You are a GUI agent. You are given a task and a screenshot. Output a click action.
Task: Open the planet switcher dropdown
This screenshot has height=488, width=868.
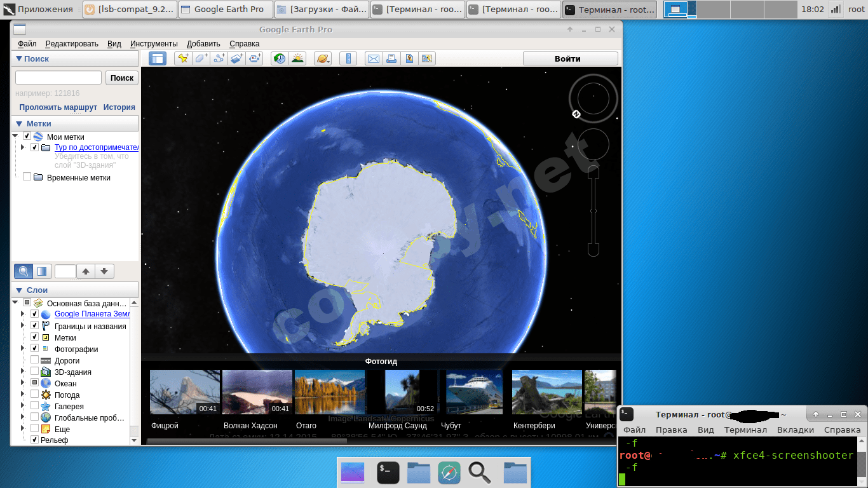323,58
